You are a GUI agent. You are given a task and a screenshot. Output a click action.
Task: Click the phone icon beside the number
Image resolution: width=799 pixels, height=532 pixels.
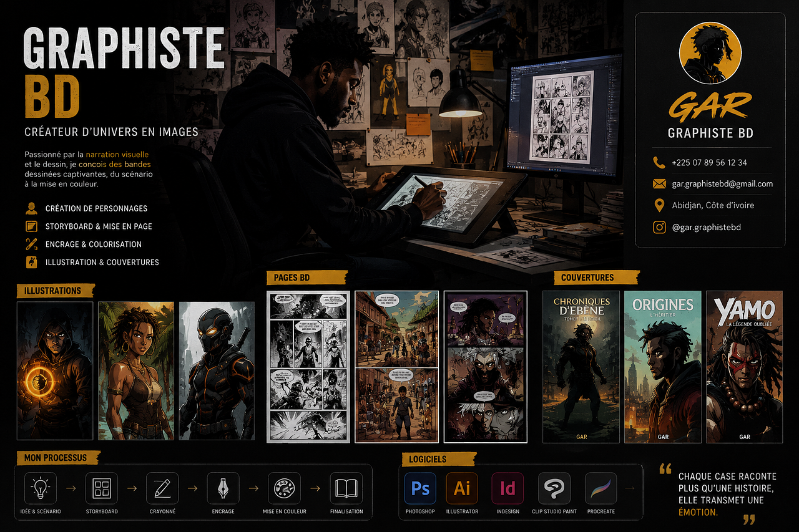pyautogui.click(x=659, y=163)
